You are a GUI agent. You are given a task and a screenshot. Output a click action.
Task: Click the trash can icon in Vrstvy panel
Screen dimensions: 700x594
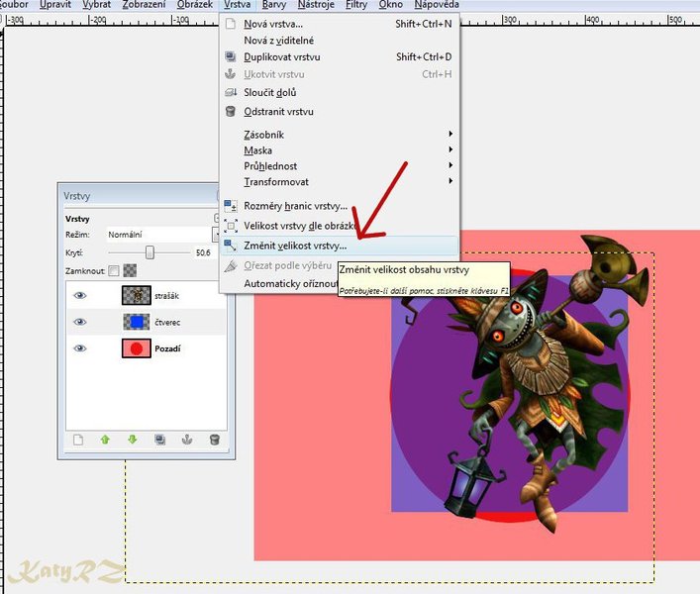pyautogui.click(x=214, y=440)
